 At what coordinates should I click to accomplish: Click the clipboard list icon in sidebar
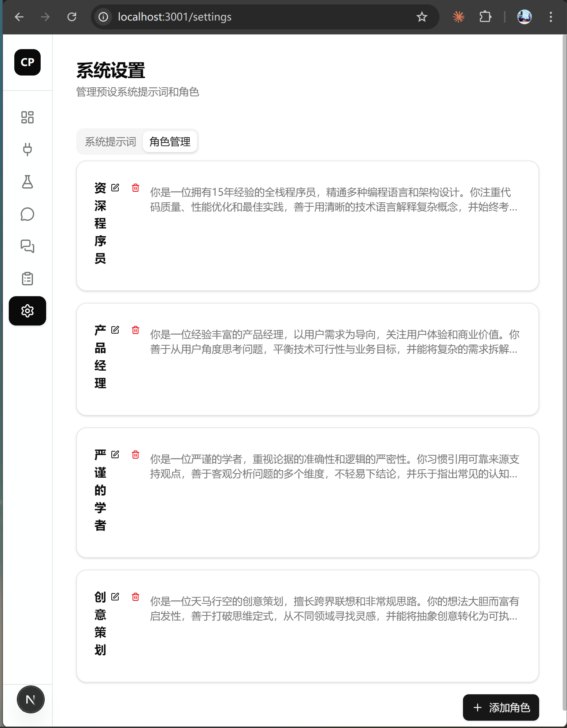pyautogui.click(x=27, y=279)
